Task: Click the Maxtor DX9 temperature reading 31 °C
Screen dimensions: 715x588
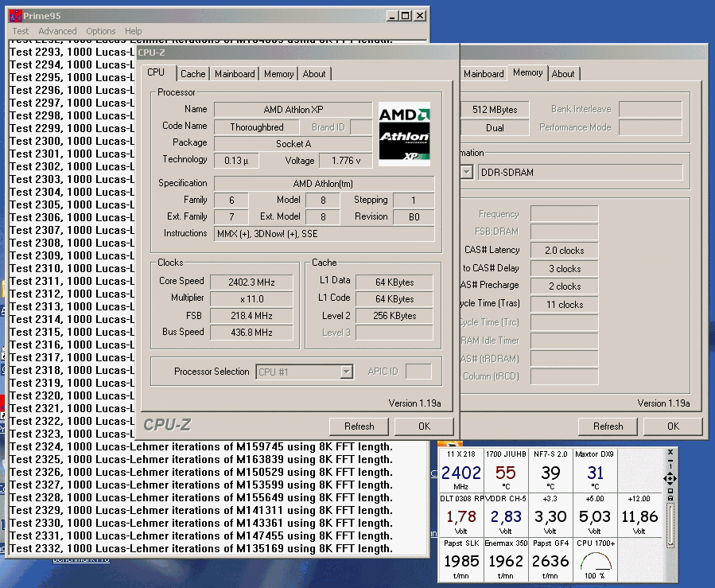Action: point(595,473)
